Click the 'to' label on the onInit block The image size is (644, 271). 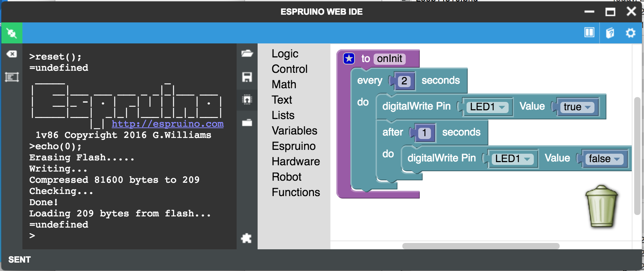365,58
